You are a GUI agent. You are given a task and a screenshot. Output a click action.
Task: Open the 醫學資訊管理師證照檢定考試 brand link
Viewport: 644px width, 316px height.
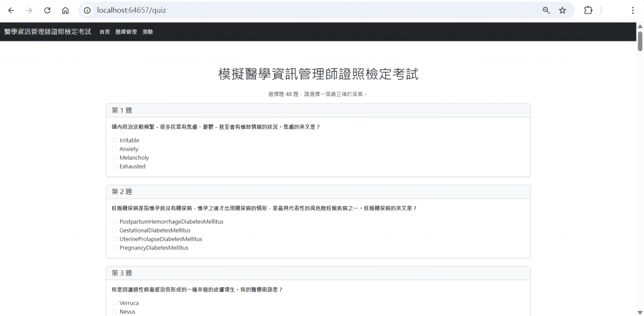pos(48,31)
